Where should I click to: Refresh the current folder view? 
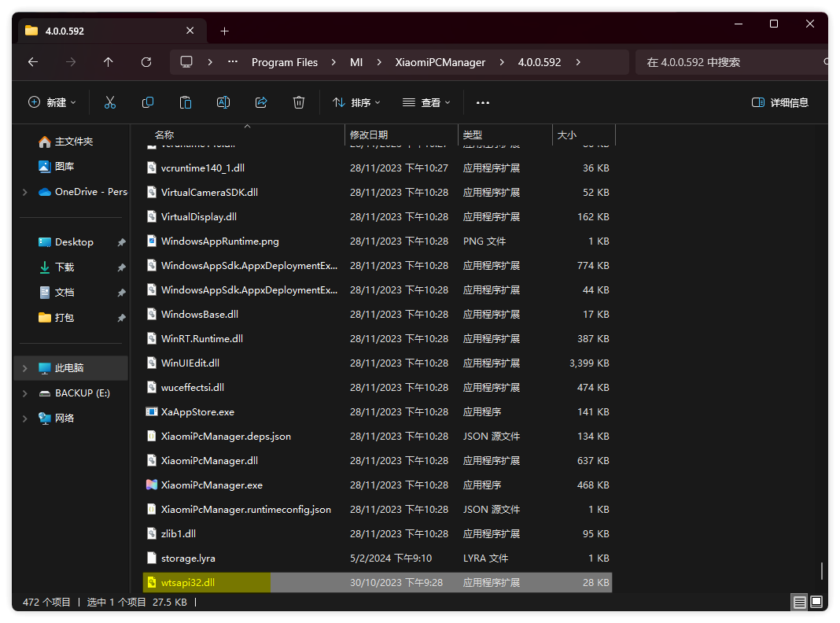click(x=146, y=62)
